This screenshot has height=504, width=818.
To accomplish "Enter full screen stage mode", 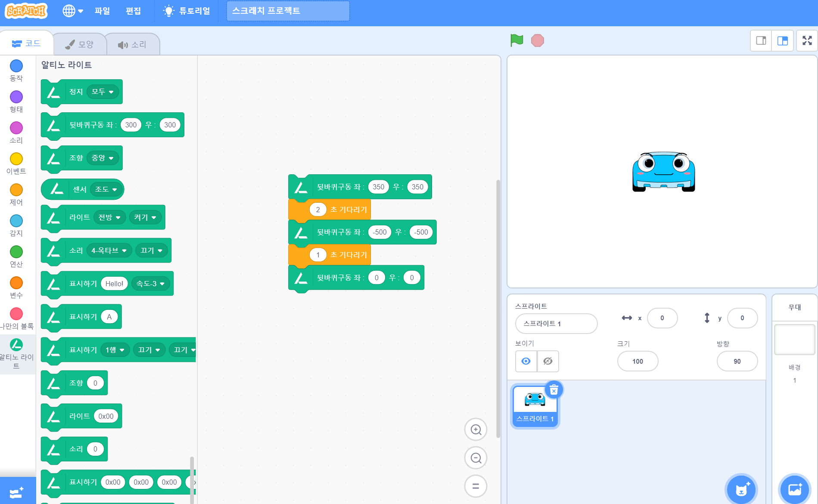I will click(x=807, y=41).
